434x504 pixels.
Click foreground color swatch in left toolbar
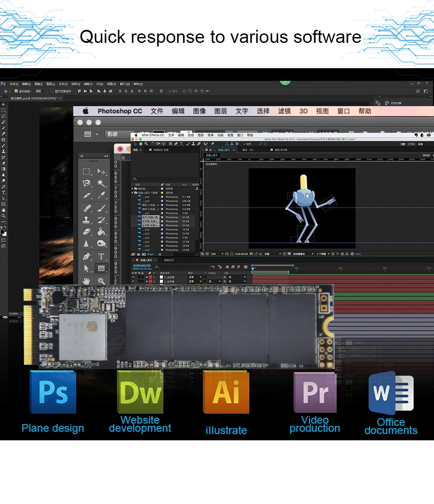pos(2,232)
